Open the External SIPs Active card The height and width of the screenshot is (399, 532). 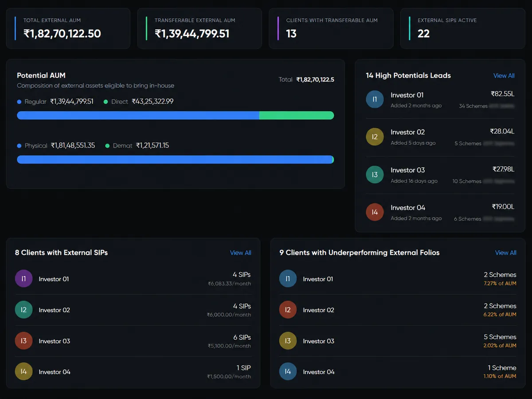pyautogui.click(x=463, y=28)
